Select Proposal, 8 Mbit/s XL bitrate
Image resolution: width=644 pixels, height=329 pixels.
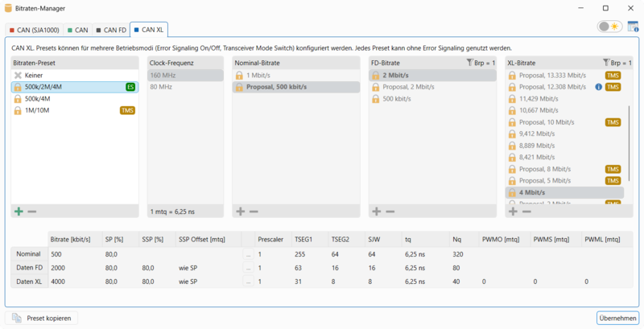(565, 169)
